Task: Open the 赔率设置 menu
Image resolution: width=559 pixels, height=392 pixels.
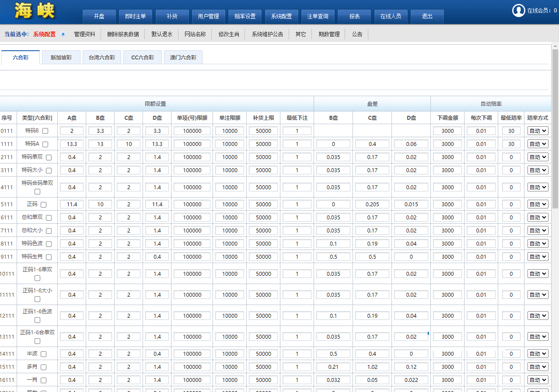Action: pyautogui.click(x=245, y=17)
